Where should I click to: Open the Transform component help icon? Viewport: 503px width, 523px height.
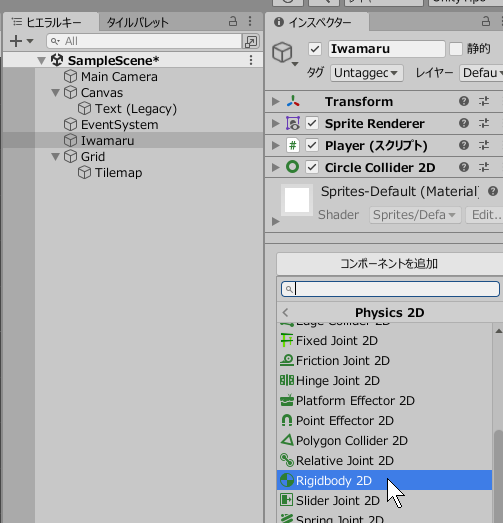[x=464, y=101]
